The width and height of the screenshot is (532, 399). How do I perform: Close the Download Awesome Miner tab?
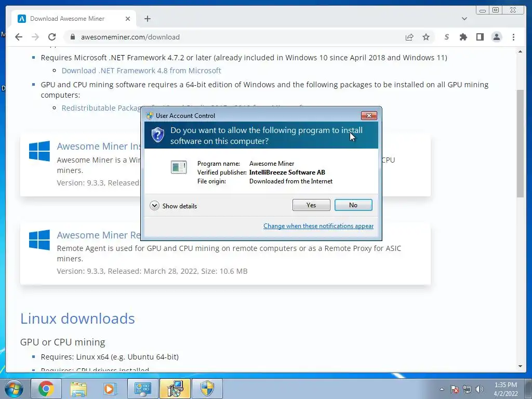(x=128, y=19)
